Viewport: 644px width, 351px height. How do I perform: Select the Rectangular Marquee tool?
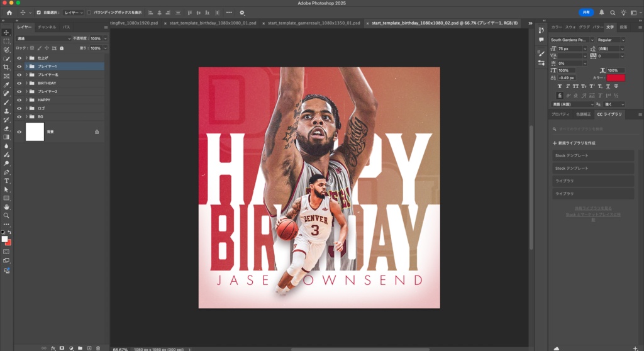click(6, 41)
